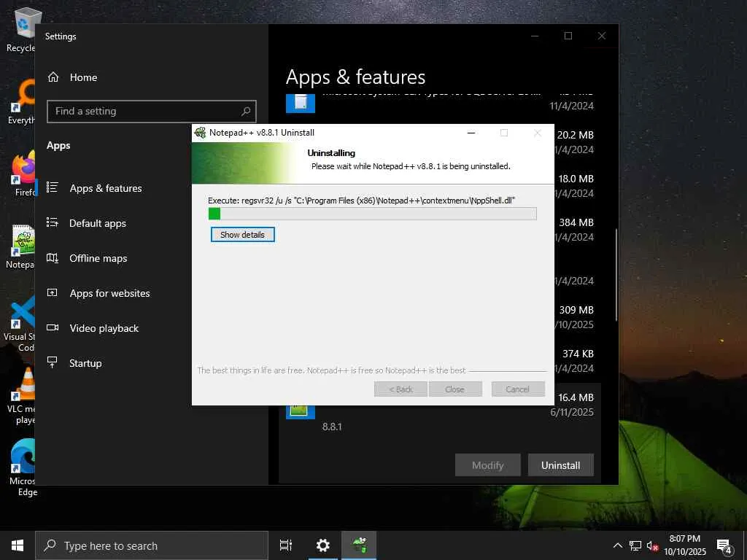The height and width of the screenshot is (560, 747).
Task: Open Task View from the taskbar
Action: click(x=286, y=545)
